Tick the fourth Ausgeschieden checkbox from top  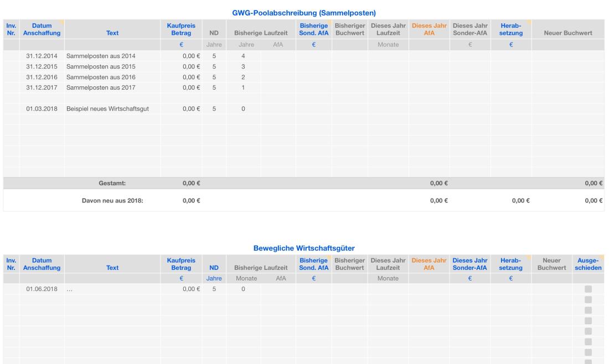(x=588, y=320)
